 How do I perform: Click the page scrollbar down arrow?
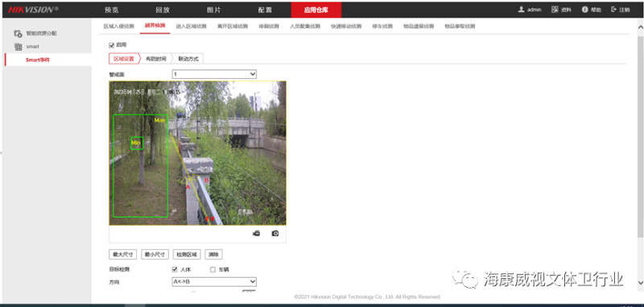pos(640,283)
